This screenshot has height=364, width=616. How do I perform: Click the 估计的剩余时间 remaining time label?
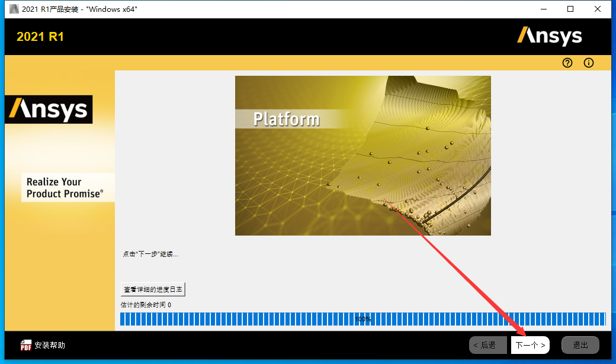point(146,305)
